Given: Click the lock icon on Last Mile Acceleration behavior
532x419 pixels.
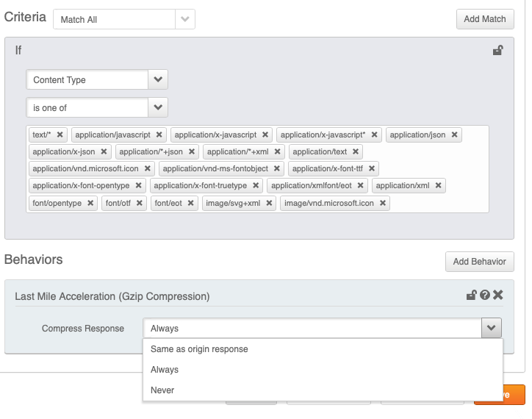Looking at the screenshot, I should click(472, 296).
